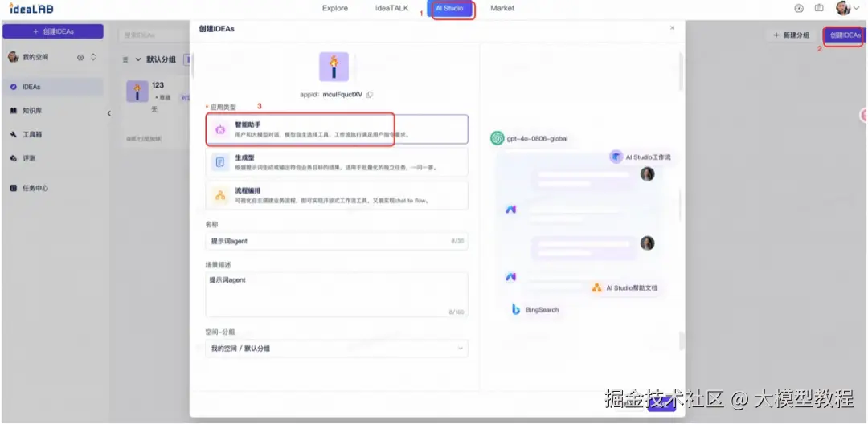Click the 知识库 book icon
This screenshot has width=868, height=424.
point(14,111)
